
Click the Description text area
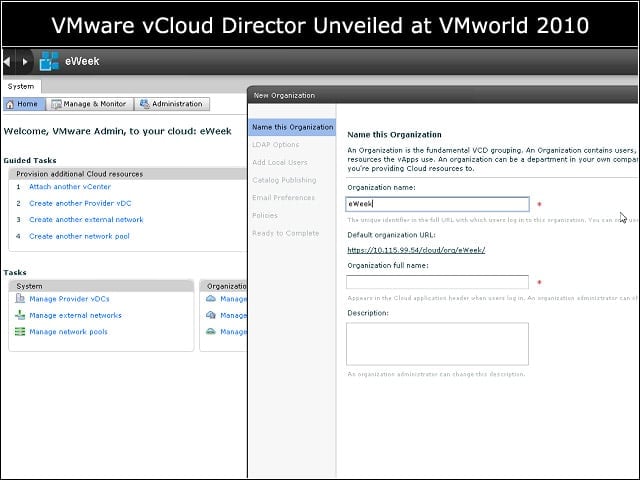(437, 344)
